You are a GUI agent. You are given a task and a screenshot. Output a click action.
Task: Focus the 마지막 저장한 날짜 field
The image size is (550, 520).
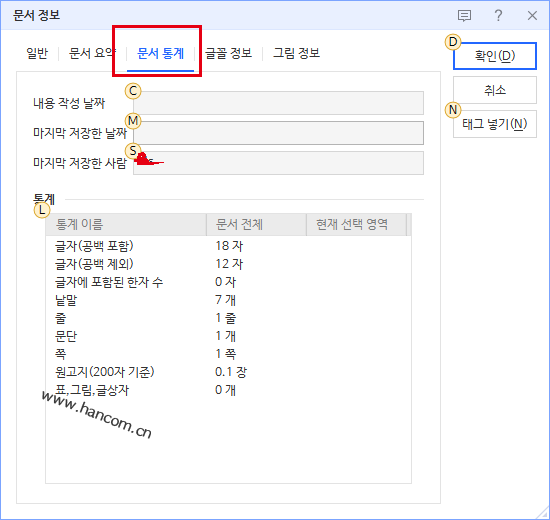pyautogui.click(x=279, y=133)
